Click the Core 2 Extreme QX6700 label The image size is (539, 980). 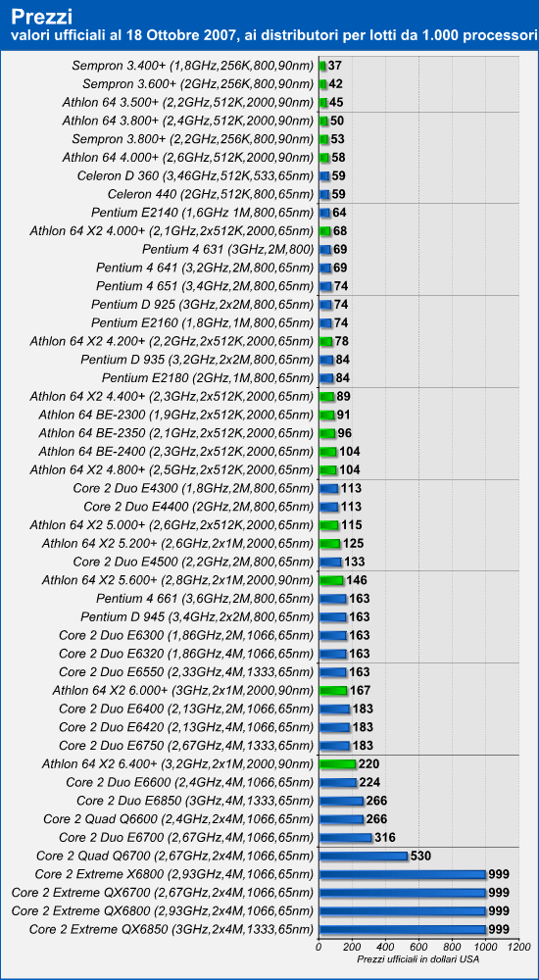[x=163, y=893]
